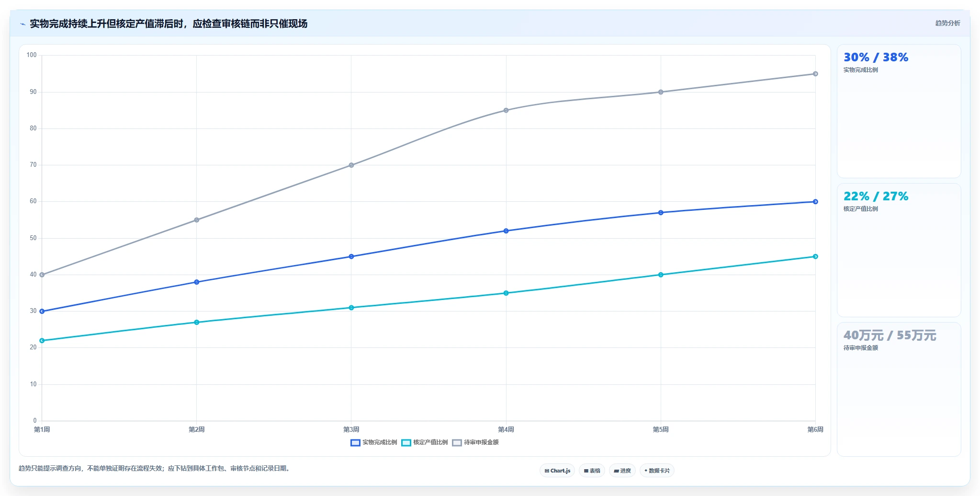Open the 数据卡片 chip
980x496 pixels.
[657, 471]
